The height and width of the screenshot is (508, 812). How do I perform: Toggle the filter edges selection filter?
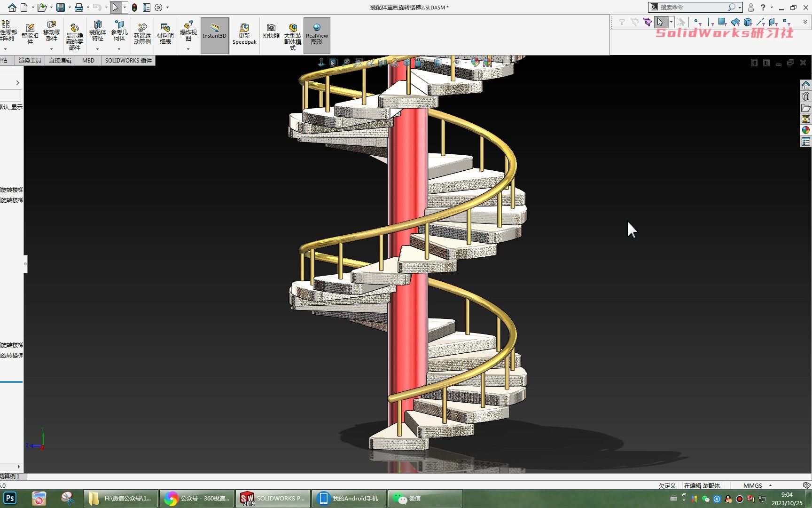(710, 22)
